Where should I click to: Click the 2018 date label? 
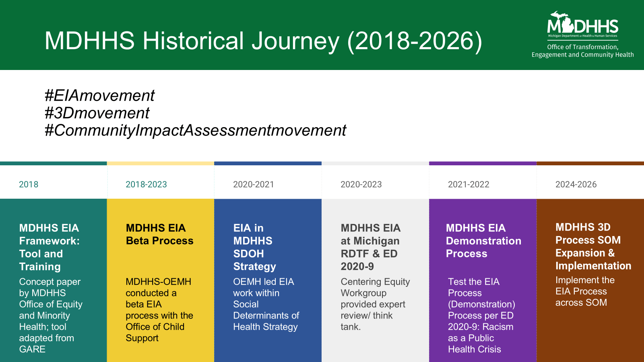[29, 185]
